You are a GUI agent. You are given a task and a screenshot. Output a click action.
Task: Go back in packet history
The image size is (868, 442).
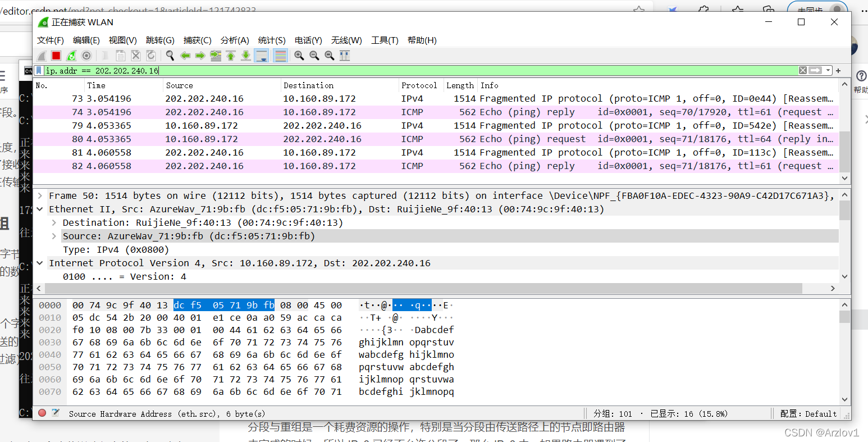tap(185, 56)
